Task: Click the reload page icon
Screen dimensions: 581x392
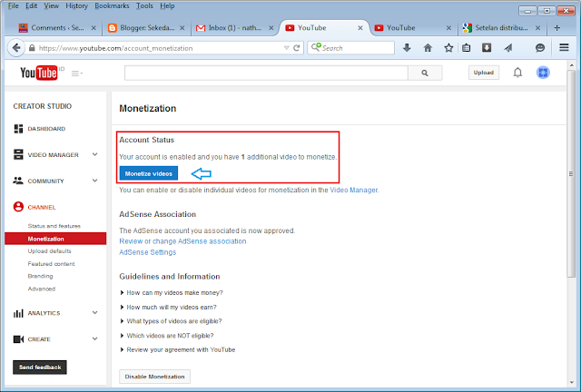Action: (297, 48)
